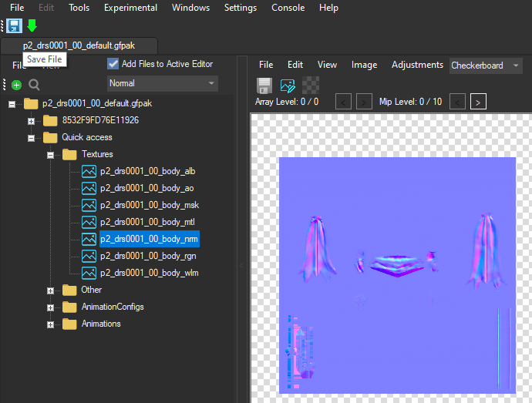Go to next Mip Level
Viewport: 532px width, 403px height.
pyautogui.click(x=478, y=102)
